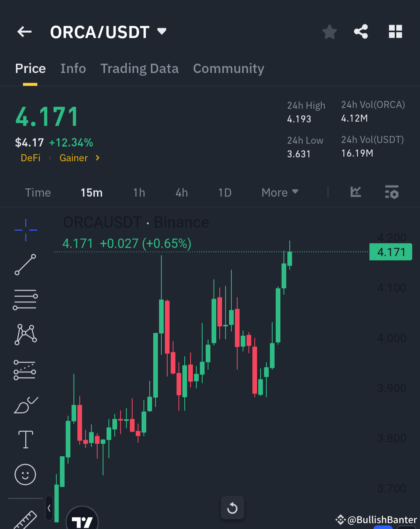Expand the More timeframe options
The width and height of the screenshot is (420, 529).
(279, 192)
